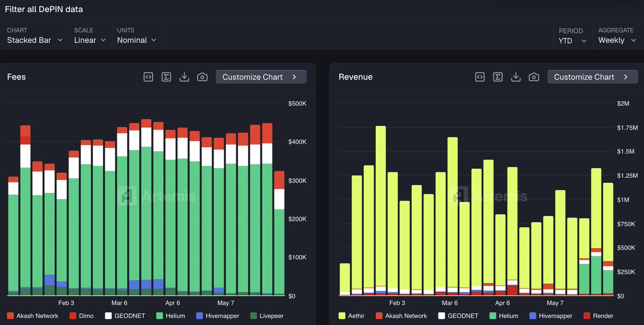The image size is (644, 325).
Task: Take a camera snapshot of Fees chart
Action: 202,77
